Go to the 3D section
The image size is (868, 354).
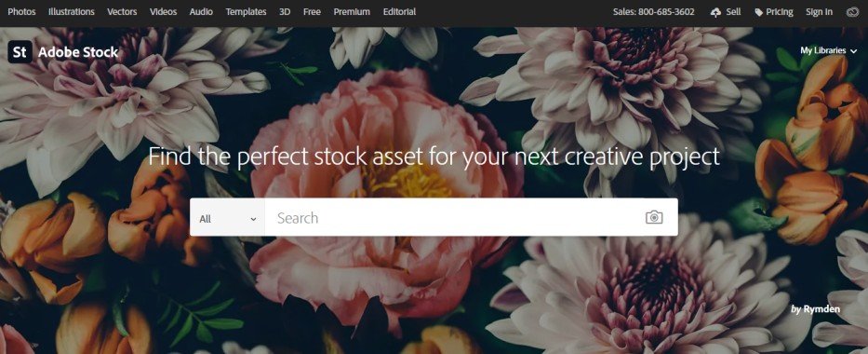coord(285,11)
